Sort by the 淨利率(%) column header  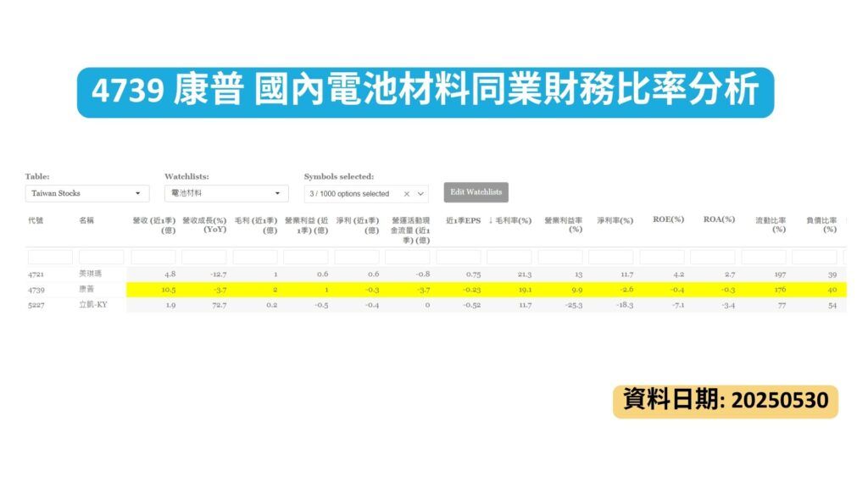(x=615, y=219)
